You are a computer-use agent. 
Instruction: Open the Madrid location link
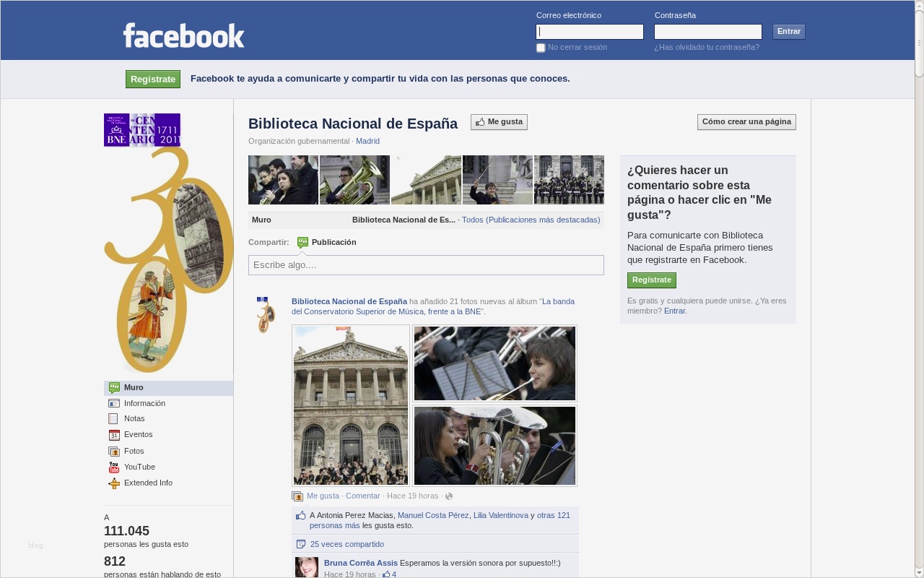[367, 141]
